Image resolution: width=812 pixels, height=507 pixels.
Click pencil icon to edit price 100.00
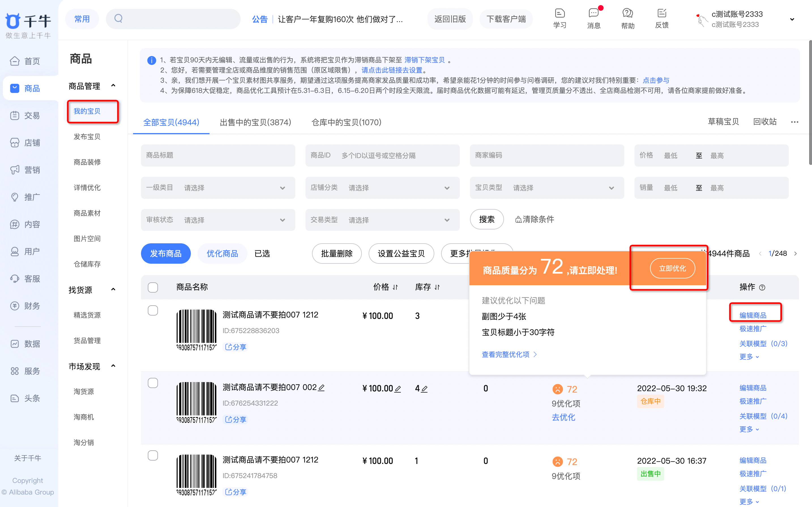click(398, 389)
